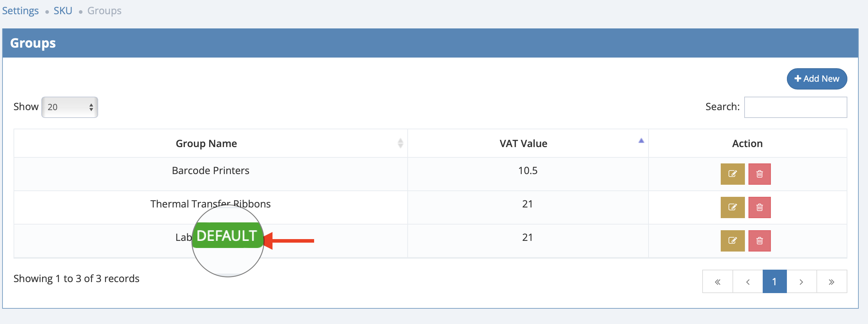Edit the Barcode Printers group
868x324 pixels.
(x=732, y=174)
